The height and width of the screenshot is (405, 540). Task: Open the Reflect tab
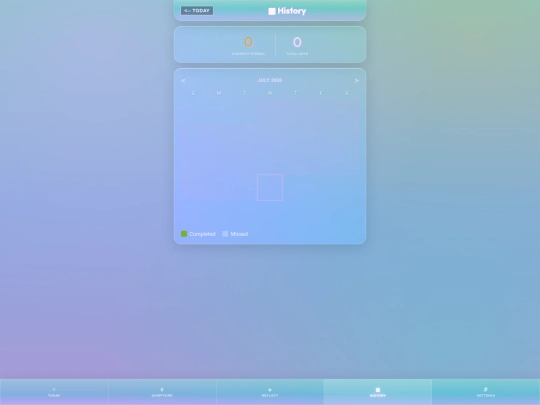(x=270, y=392)
